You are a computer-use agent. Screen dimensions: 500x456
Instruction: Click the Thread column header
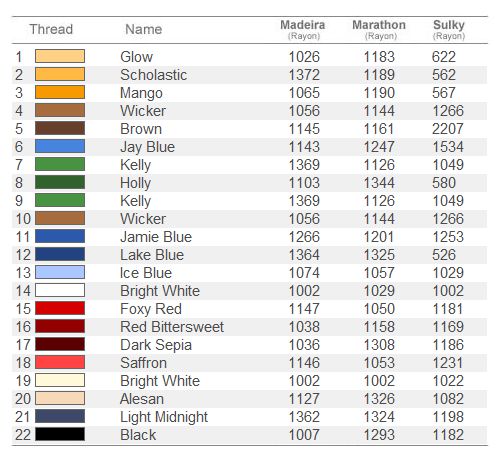tap(51, 29)
